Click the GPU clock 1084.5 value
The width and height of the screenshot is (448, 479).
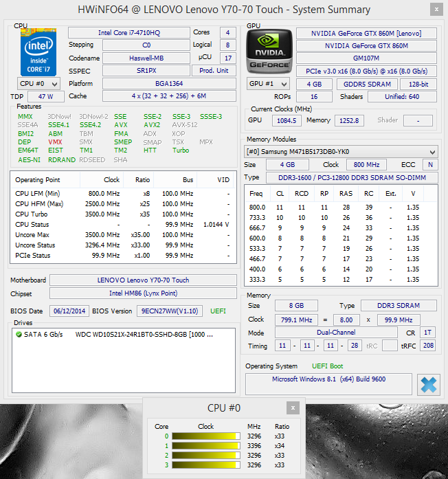(x=287, y=120)
